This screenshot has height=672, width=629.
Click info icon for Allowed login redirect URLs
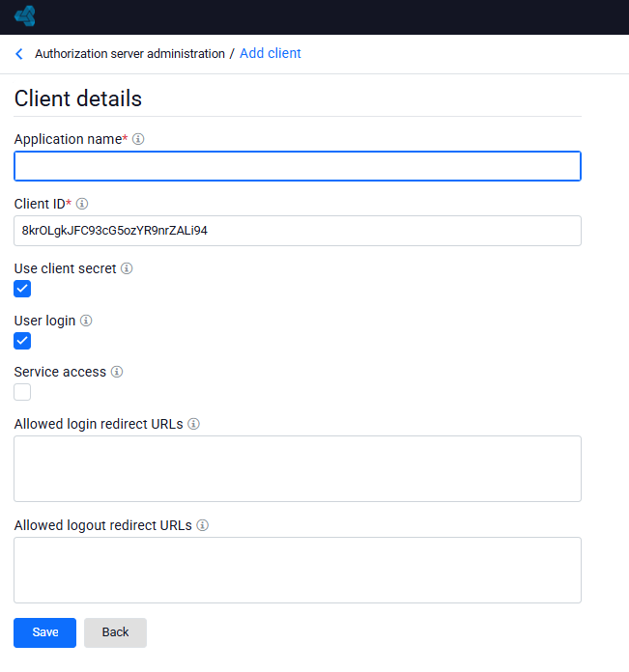pos(194,424)
